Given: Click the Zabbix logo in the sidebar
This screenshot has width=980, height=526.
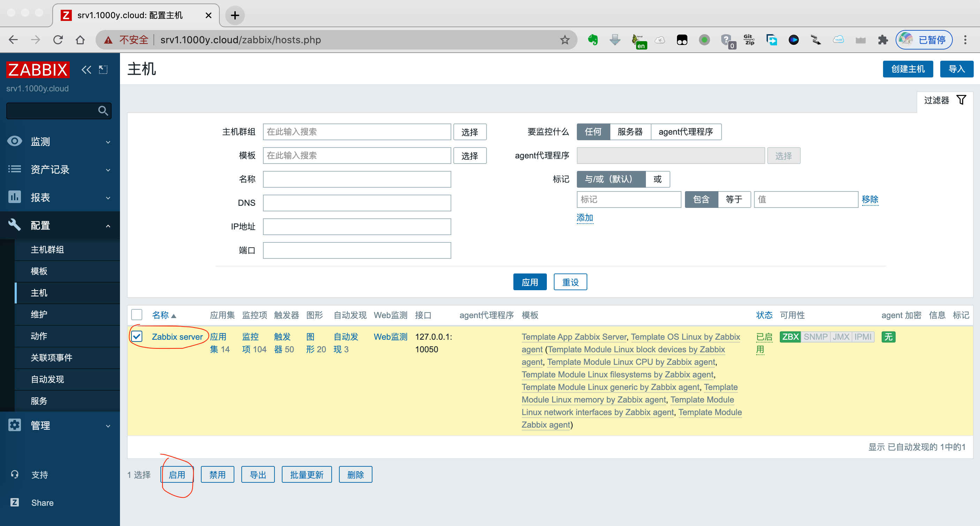Looking at the screenshot, I should 38,70.
